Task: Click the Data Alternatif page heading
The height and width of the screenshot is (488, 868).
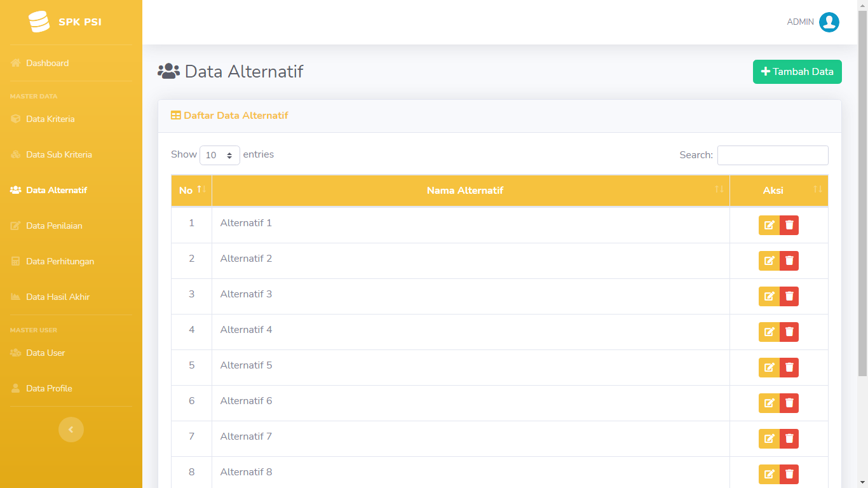Action: tap(230, 71)
